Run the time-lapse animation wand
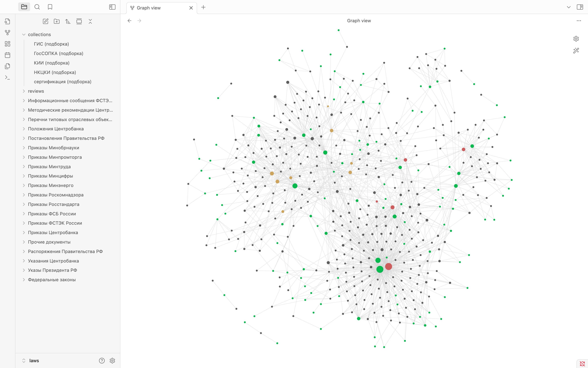The image size is (588, 368). pyautogui.click(x=576, y=51)
